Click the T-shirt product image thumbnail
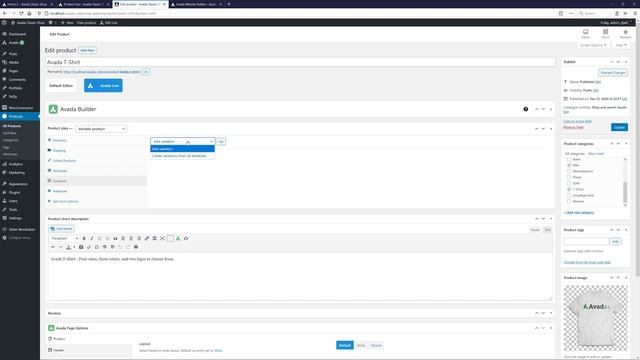The height and width of the screenshot is (360, 640). (x=596, y=318)
